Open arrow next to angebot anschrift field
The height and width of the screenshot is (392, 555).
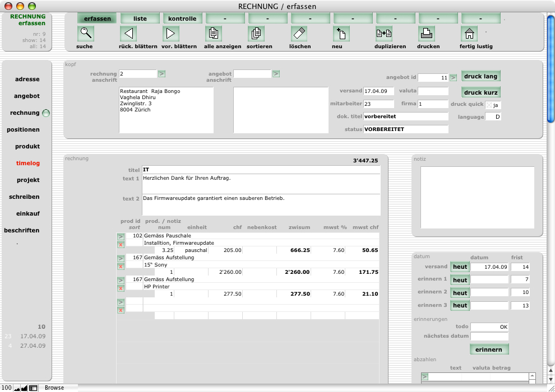[276, 73]
